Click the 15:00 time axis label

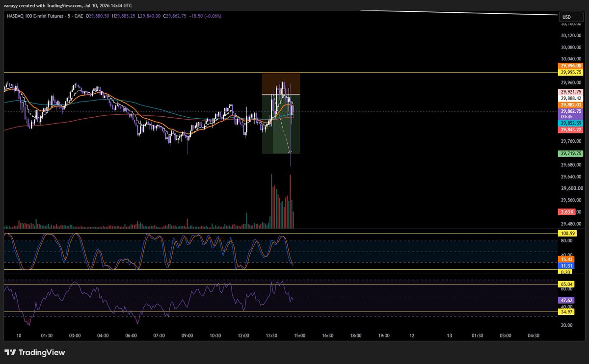coord(299,336)
